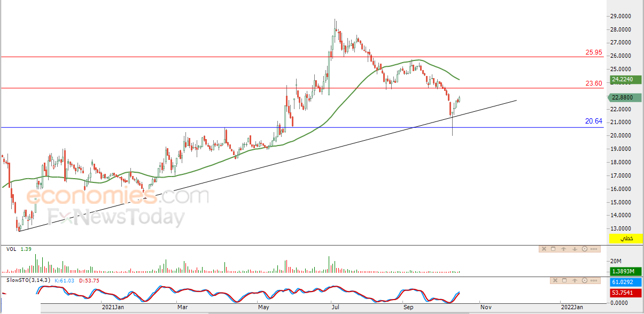Click the K:61.03 stochastic reading
644x314 pixels.
coord(66,280)
